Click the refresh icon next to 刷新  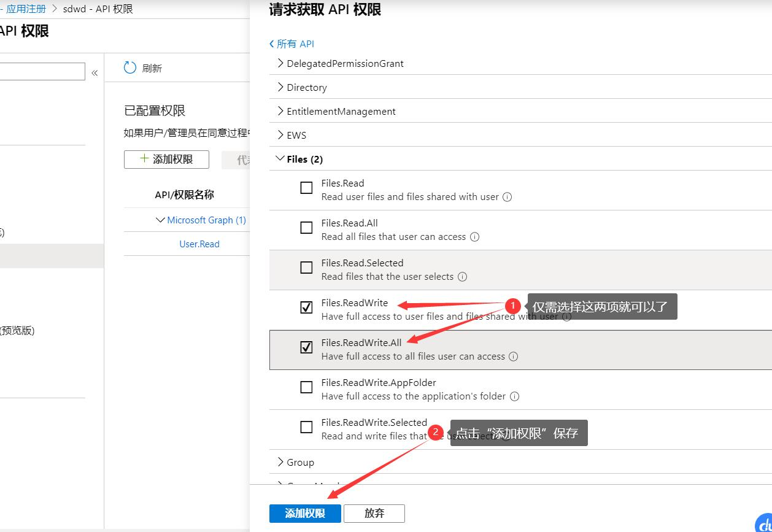coord(129,67)
